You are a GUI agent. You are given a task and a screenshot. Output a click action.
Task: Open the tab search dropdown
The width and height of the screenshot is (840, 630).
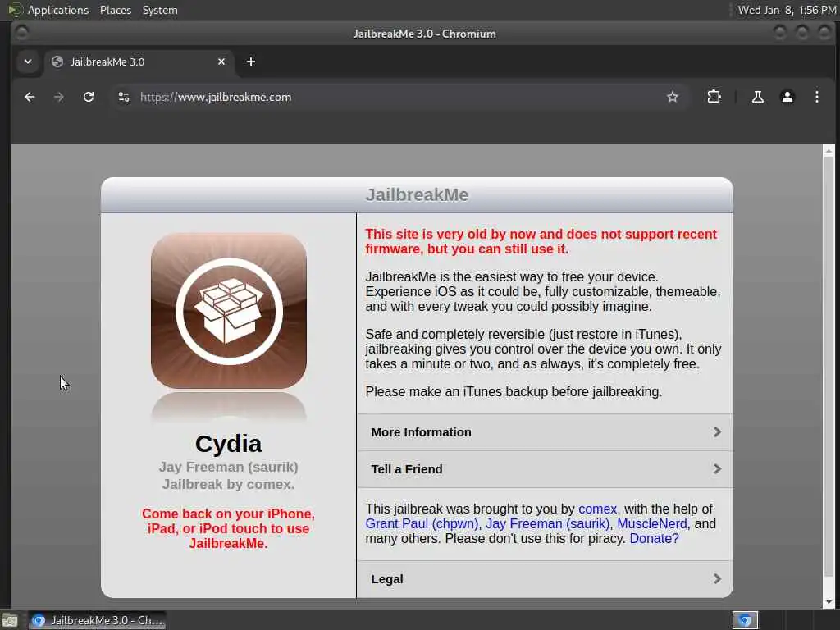tap(28, 62)
